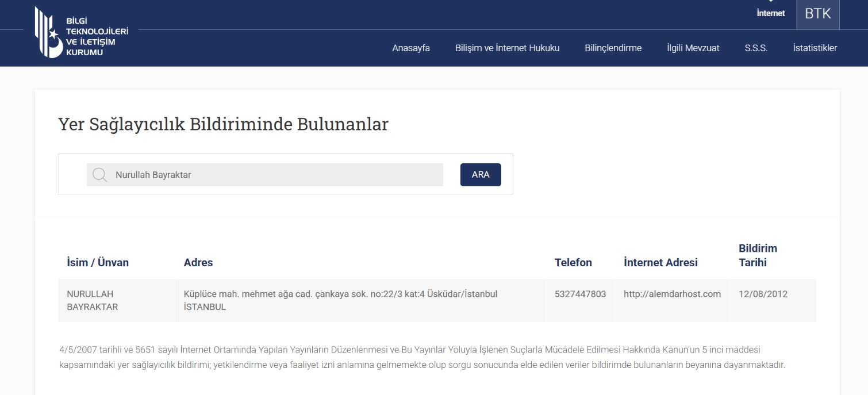Select the İnternet top tab
The height and width of the screenshot is (395, 868).
tap(771, 13)
